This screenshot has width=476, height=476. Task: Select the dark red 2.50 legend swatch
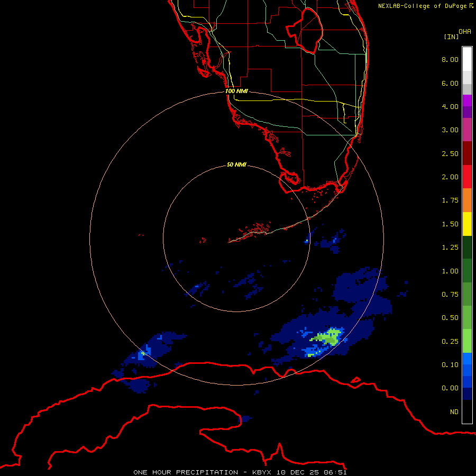(467, 153)
